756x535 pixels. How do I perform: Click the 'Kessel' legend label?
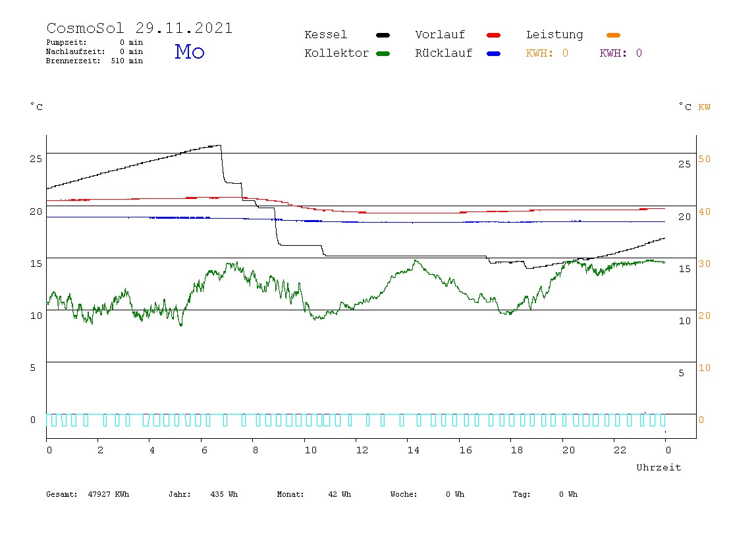(x=325, y=35)
